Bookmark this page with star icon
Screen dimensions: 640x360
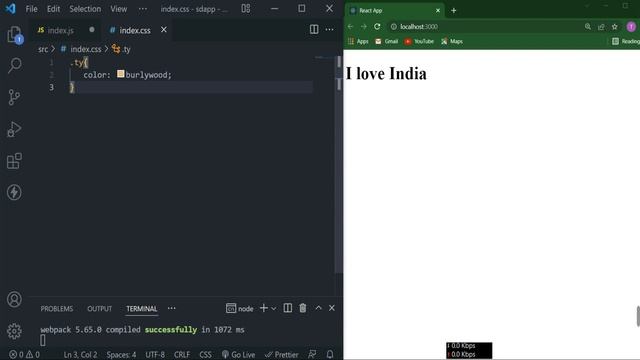(x=615, y=27)
